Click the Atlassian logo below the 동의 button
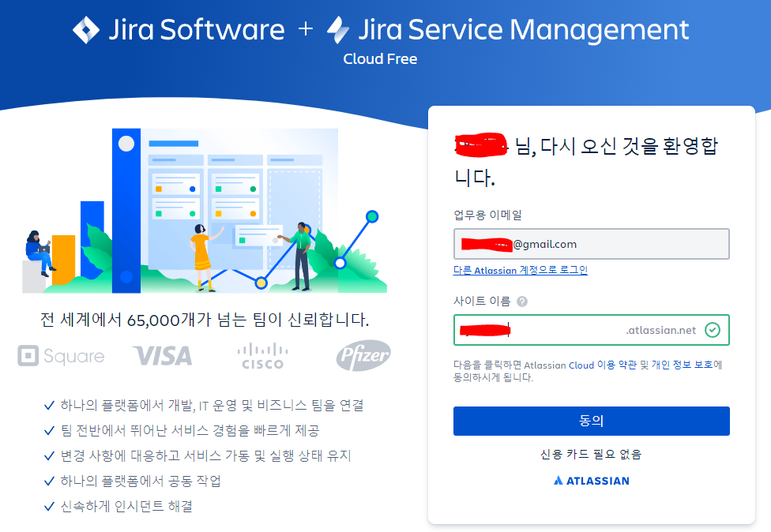 [x=591, y=480]
